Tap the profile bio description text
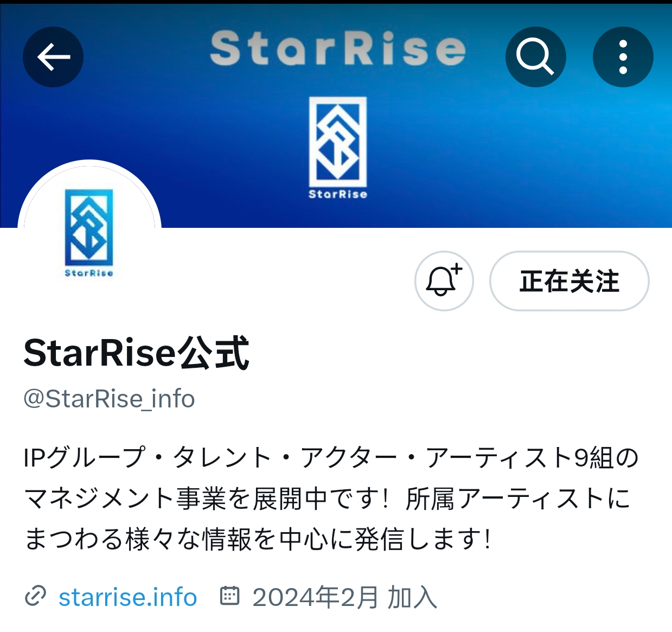Image resolution: width=672 pixels, height=632 pixels. (331, 499)
